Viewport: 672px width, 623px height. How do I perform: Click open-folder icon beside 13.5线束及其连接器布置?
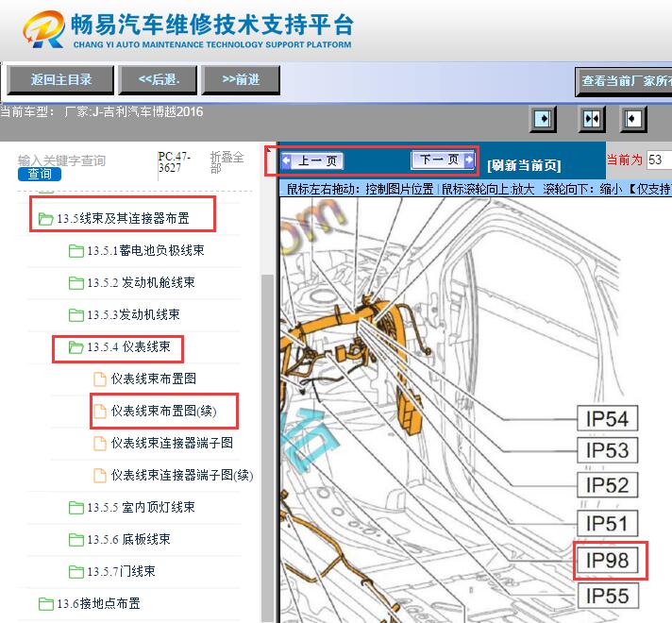coord(45,219)
